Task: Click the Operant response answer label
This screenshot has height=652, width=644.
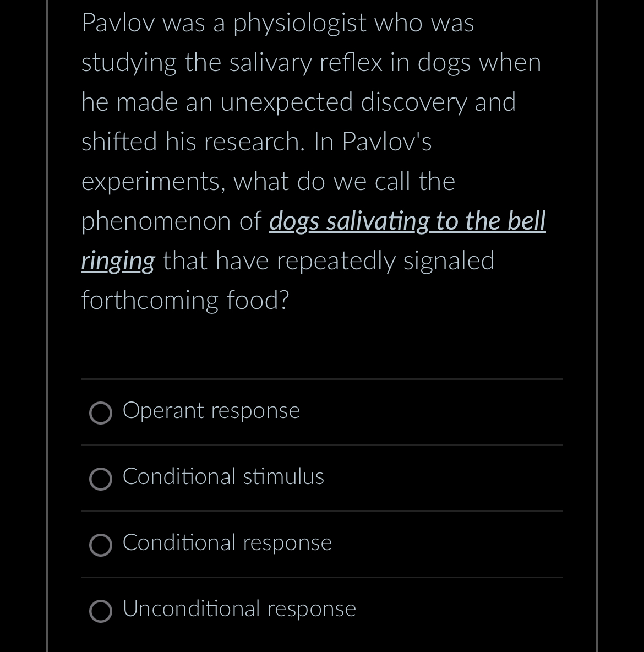Action: point(211,411)
